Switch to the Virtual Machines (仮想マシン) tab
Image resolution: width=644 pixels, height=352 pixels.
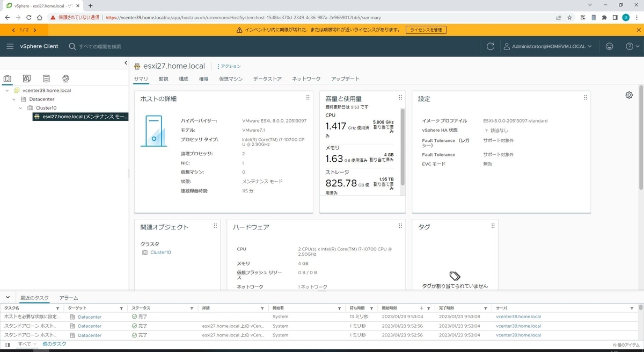click(231, 79)
